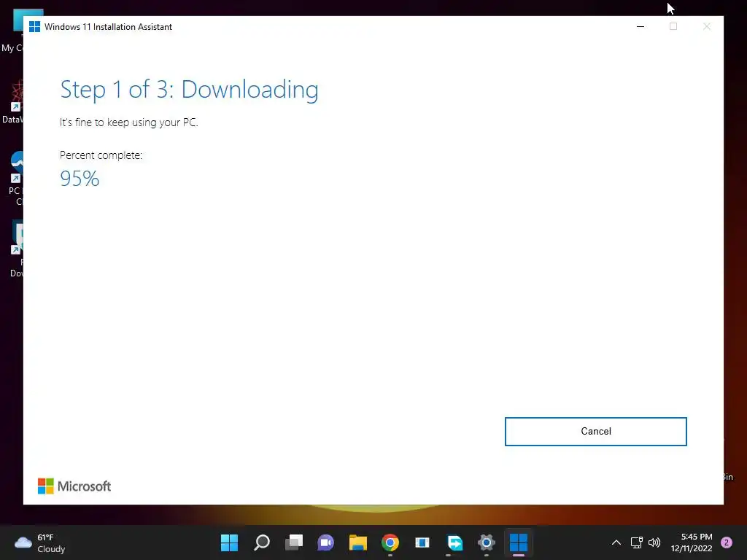Click the 95% percent complete value

(80, 179)
